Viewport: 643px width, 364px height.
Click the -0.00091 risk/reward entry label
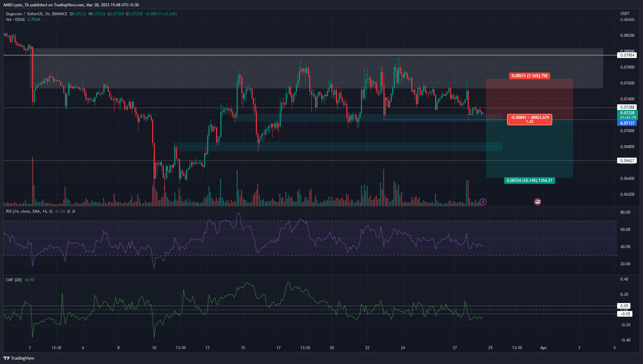[x=529, y=120]
